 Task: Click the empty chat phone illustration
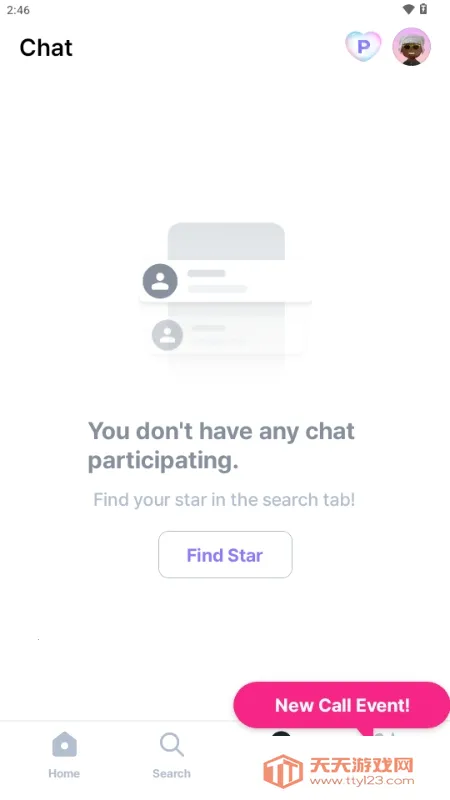[x=225, y=301]
